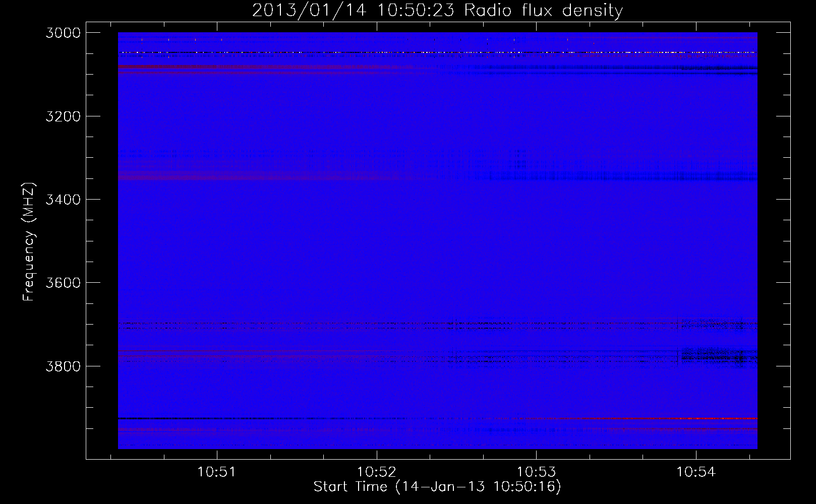Click the "Start Time (14-Jan-13 10:50:16)" axis label
The image size is (816, 504).
coord(437,486)
